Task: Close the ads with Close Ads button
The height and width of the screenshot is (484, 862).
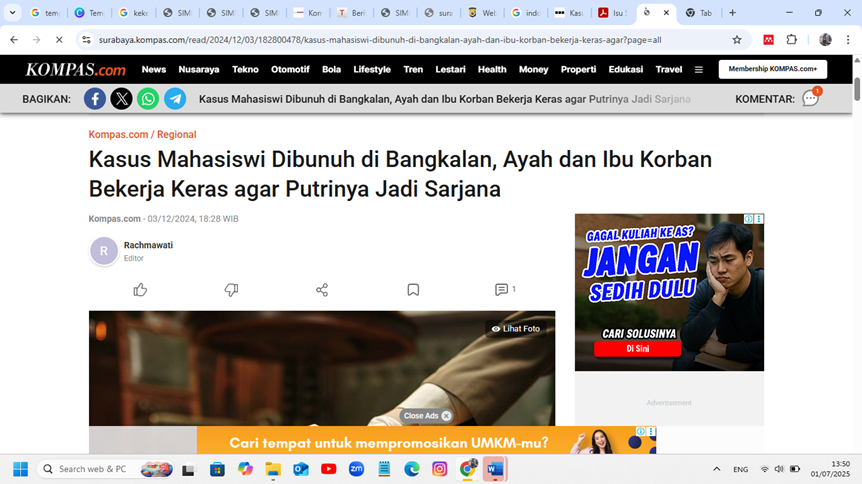Action: [x=427, y=416]
